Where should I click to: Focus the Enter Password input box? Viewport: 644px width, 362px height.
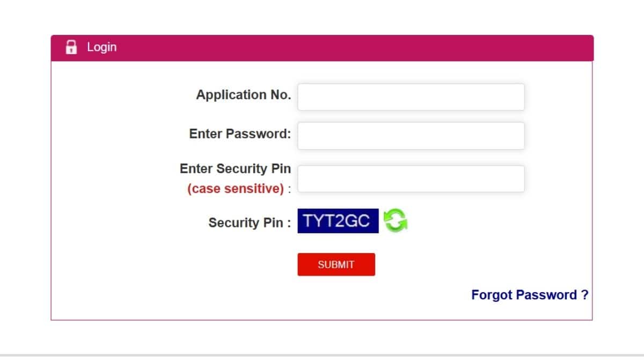(x=411, y=136)
